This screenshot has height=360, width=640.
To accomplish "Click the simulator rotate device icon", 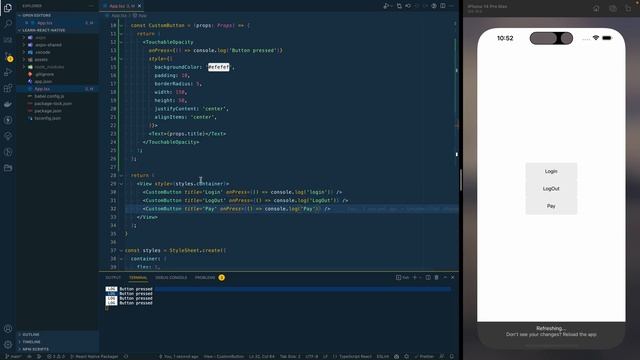I will coord(629,8).
